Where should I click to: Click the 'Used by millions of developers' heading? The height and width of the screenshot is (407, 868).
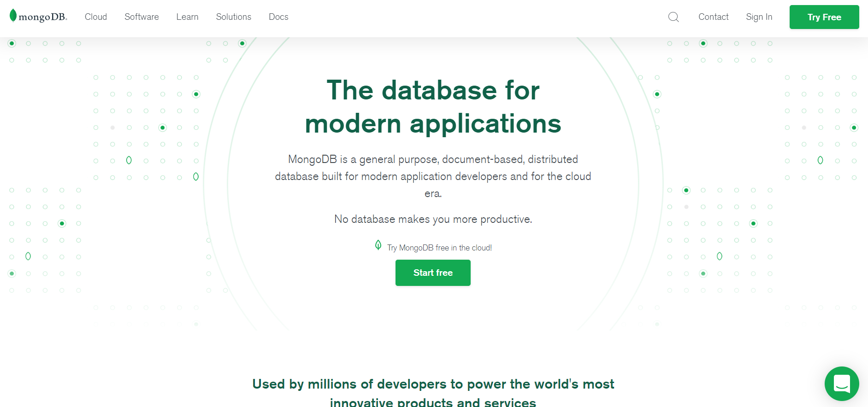click(433, 392)
